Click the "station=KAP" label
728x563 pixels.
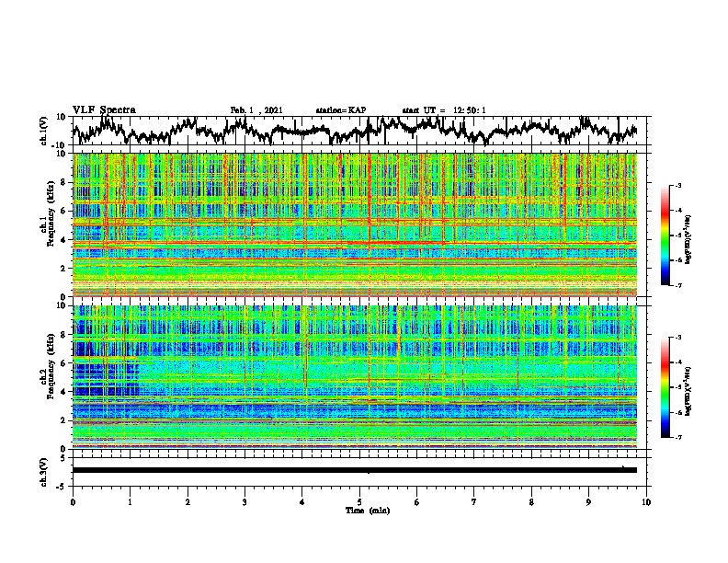341,110
